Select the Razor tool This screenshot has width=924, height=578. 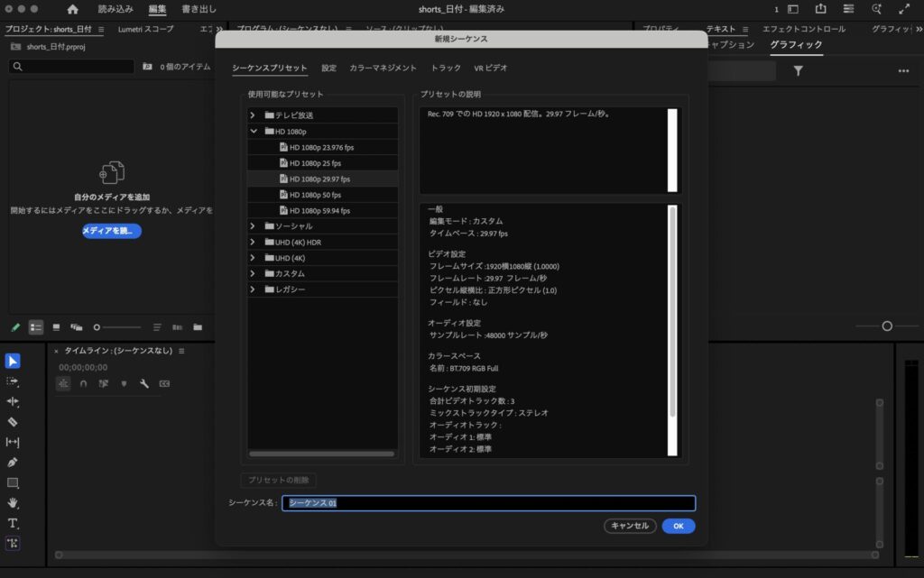point(13,422)
